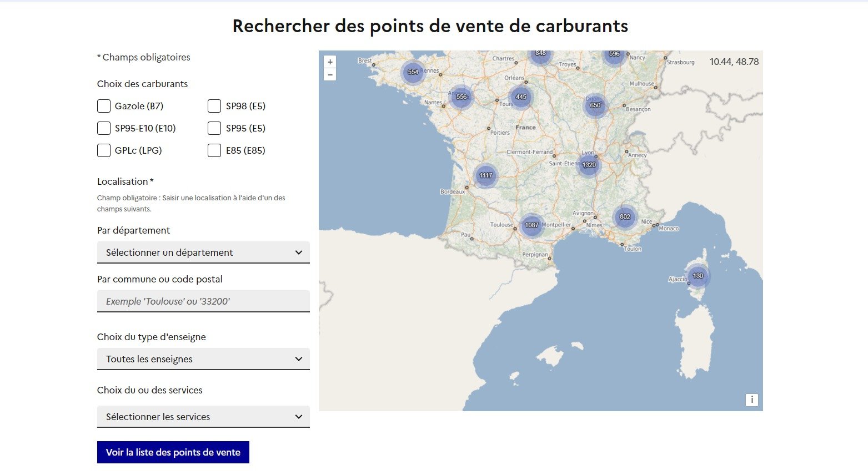The image size is (868, 475).
Task: Click the 445 cluster marker near Tours
Action: (521, 97)
